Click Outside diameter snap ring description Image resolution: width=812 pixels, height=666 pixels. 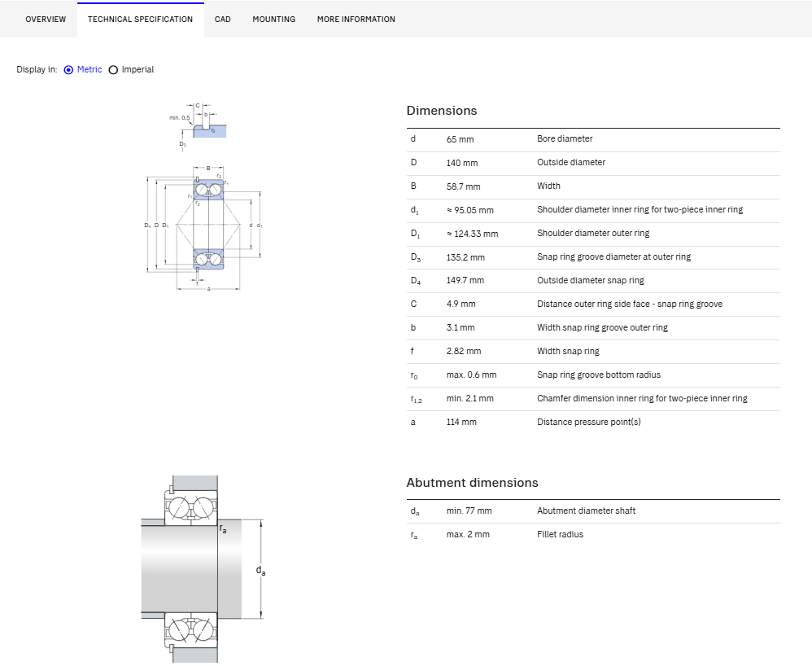pos(591,280)
